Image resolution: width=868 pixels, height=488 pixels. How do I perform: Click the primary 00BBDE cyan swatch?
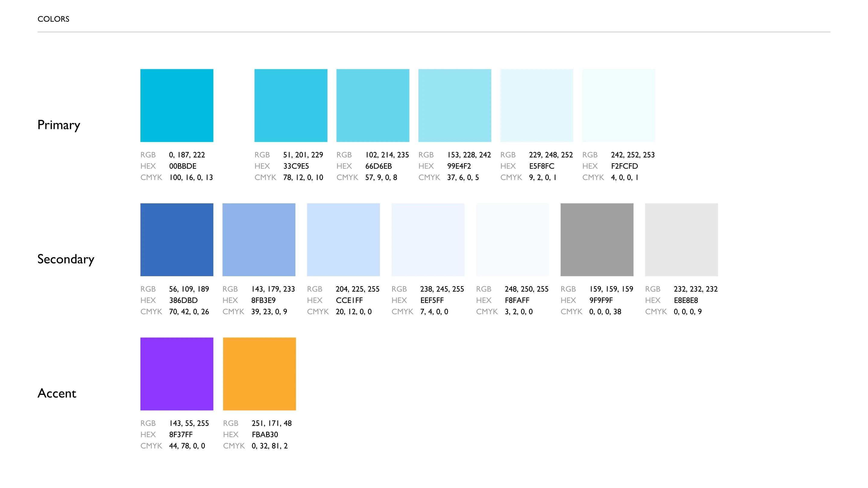[x=177, y=105]
